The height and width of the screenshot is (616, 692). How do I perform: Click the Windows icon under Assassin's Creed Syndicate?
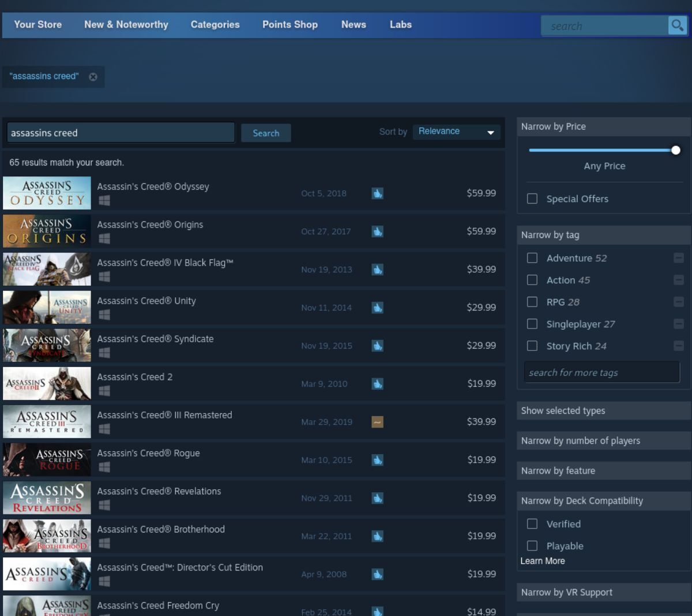(x=104, y=353)
